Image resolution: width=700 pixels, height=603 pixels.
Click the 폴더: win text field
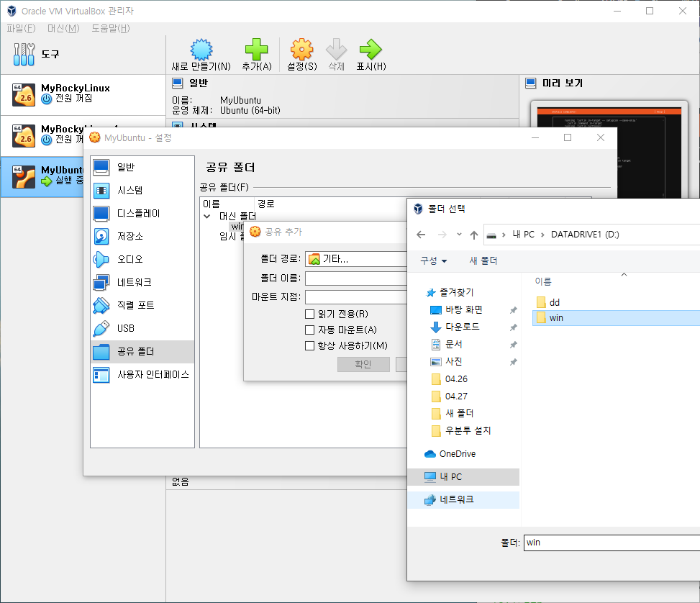(x=612, y=543)
